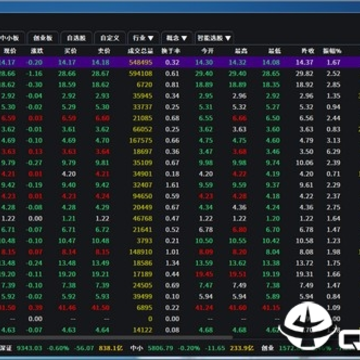360x360 pixels.
Task: Click the 深证 index value 9343.03
Action: click(x=29, y=348)
